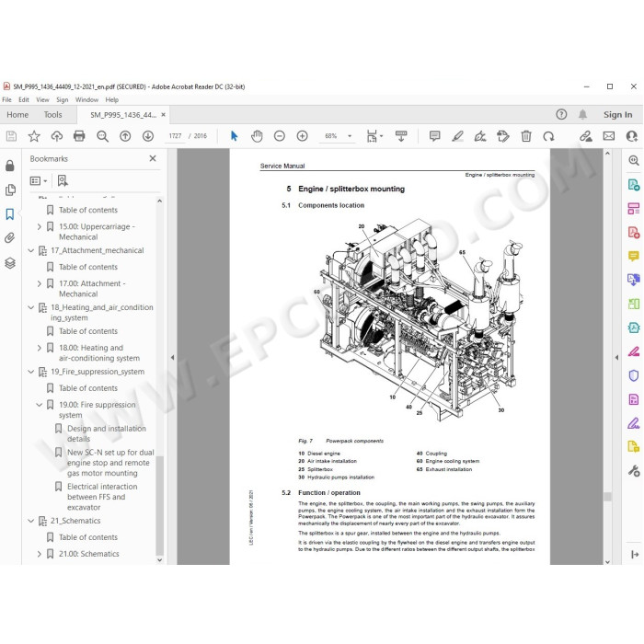Go to next page arrow
Screen dimensions: 644x644
pyautogui.click(x=148, y=136)
